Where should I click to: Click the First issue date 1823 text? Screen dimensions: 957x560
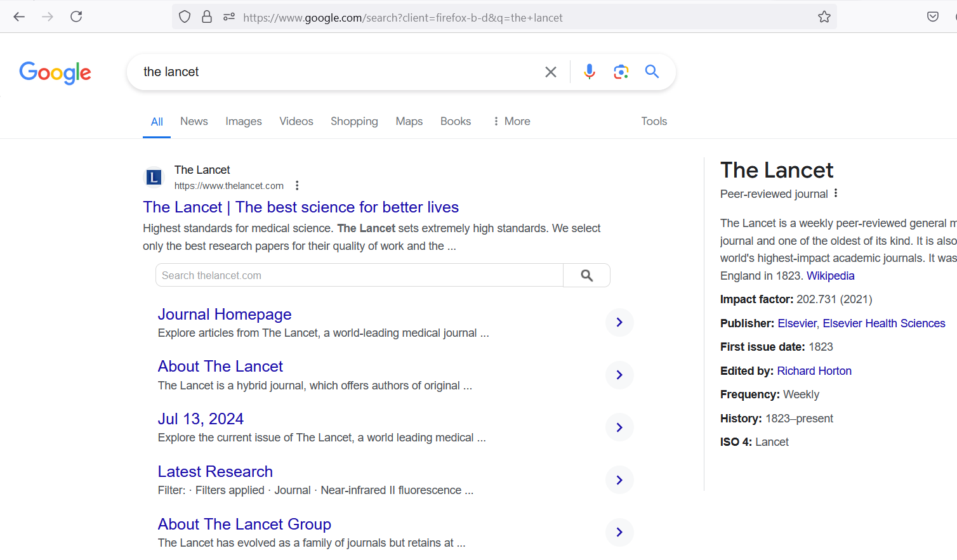[777, 347]
